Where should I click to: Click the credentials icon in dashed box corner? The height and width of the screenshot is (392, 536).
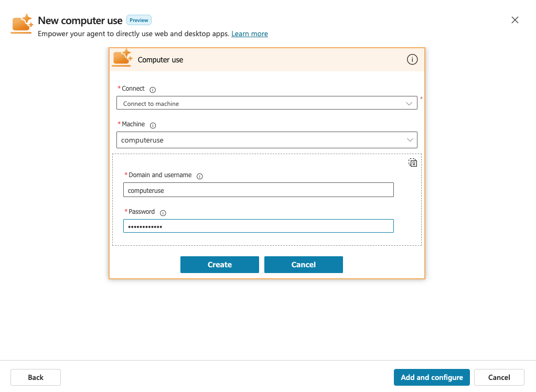[413, 162]
